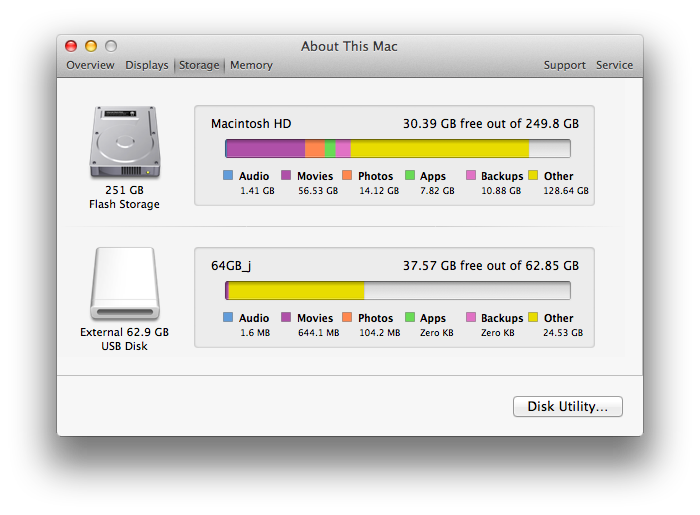Click the Macintosh HD flash drive icon

click(x=125, y=142)
